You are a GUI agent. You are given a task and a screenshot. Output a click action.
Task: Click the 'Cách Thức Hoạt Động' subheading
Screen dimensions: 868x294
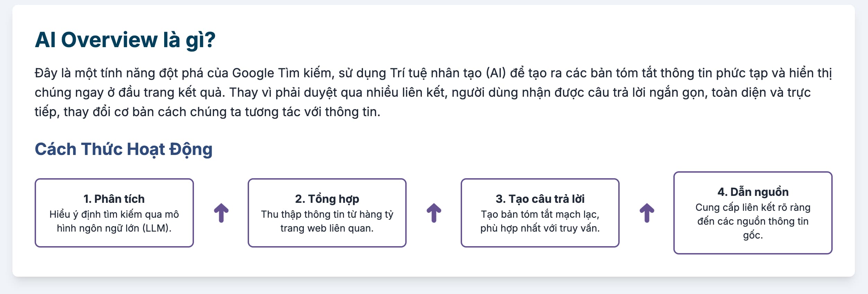coord(124,149)
